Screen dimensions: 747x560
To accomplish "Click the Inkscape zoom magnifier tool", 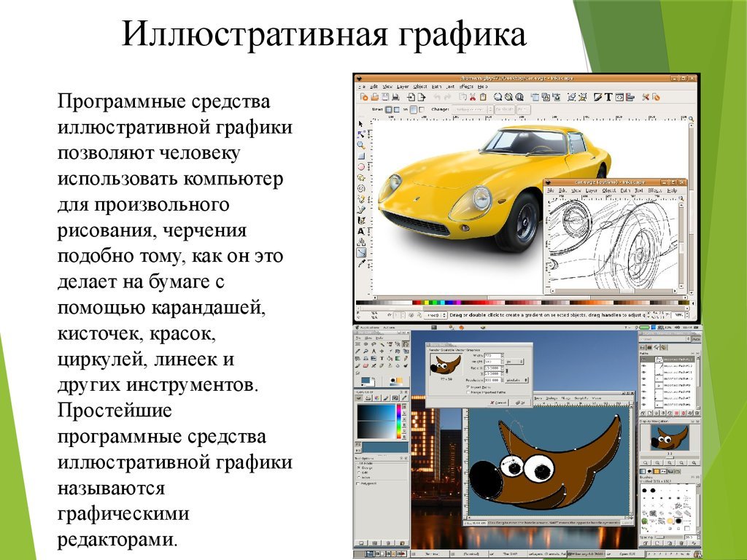I will tap(360, 144).
